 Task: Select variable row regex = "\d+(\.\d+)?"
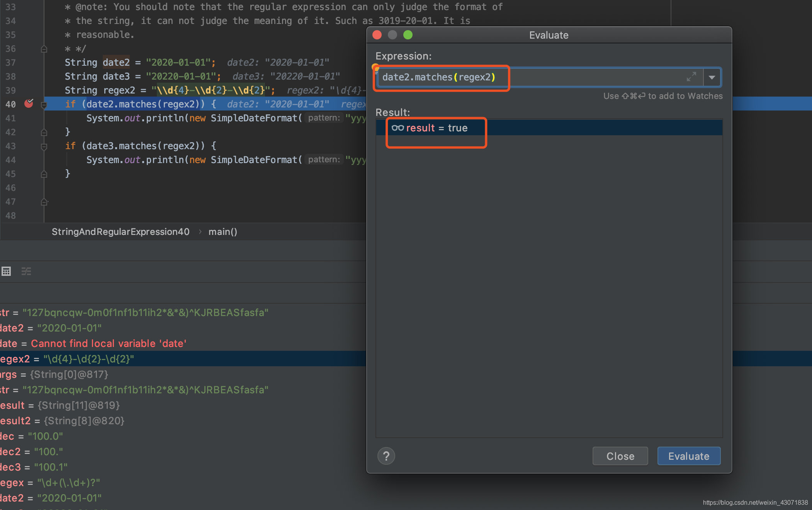click(x=183, y=483)
